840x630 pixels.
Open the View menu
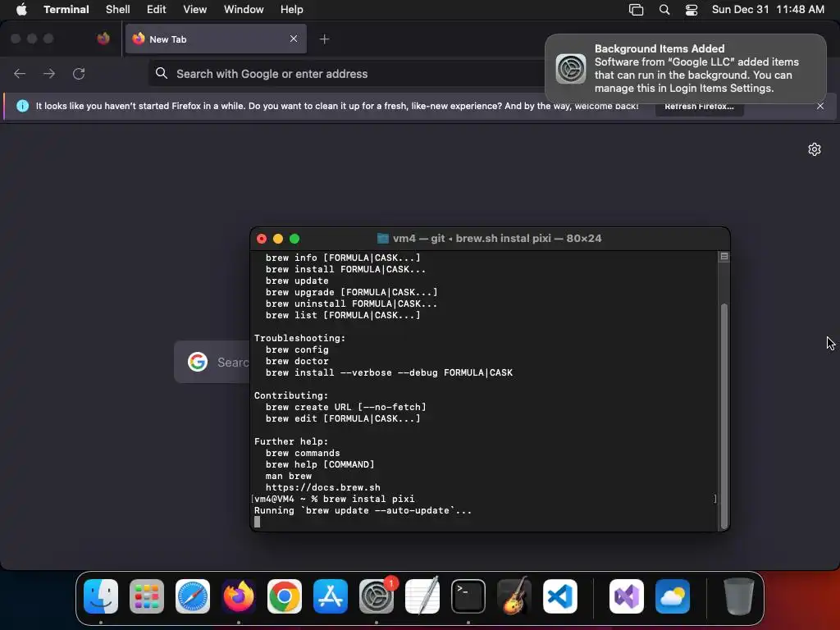coord(194,9)
